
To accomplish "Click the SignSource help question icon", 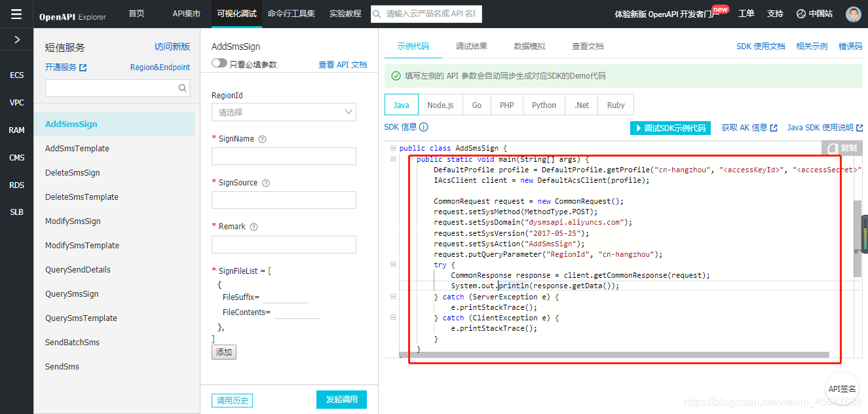I will tap(265, 183).
